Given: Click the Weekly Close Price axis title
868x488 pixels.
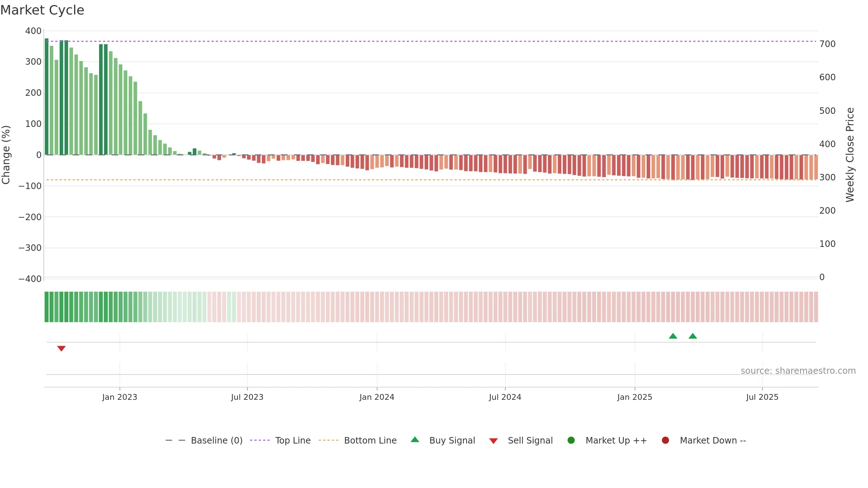Looking at the screenshot, I should (x=850, y=155).
